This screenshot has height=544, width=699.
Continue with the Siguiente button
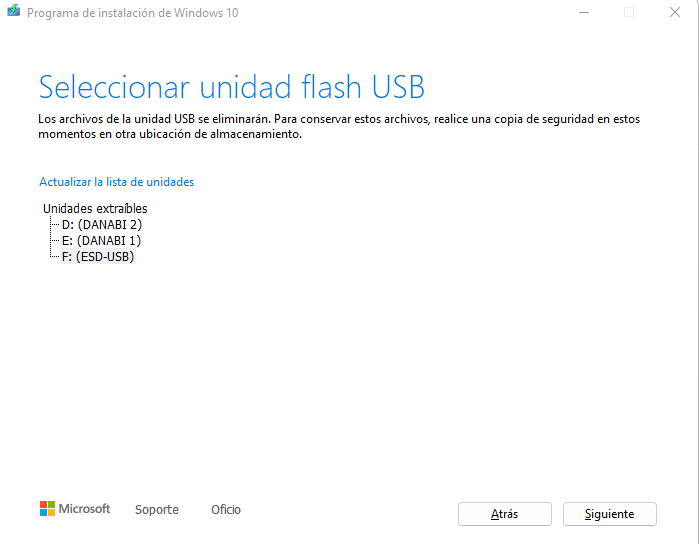[x=610, y=514]
